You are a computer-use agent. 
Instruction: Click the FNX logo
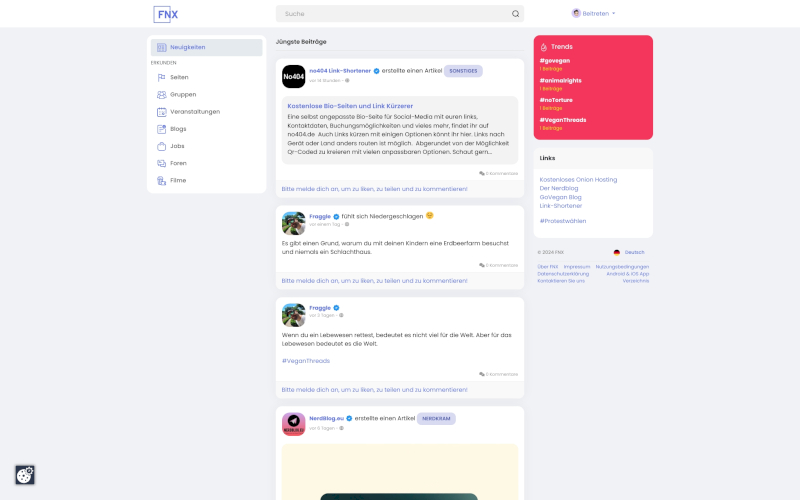166,14
